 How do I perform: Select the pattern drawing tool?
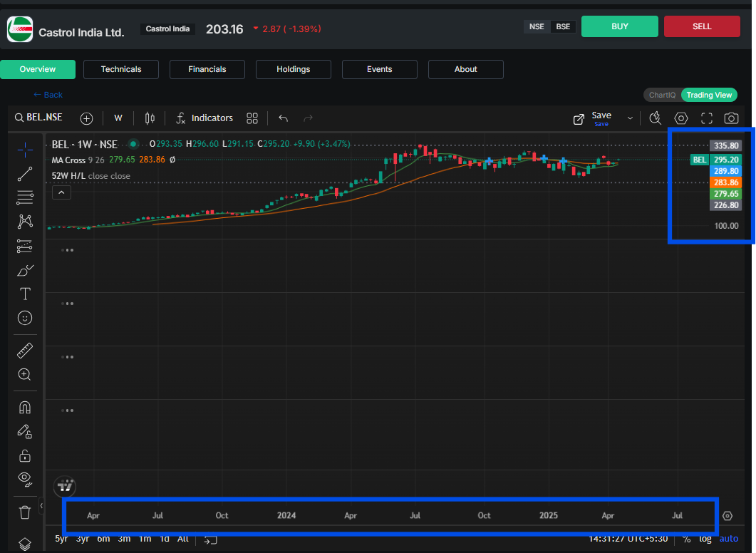pyautogui.click(x=25, y=222)
